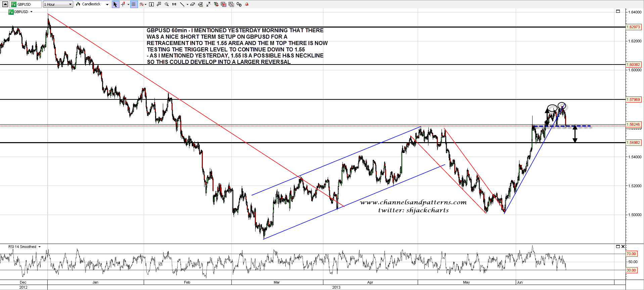Open the 1 Hour timeframe dropdown
Viewport: 644px width, 290px height.
tap(58, 4)
